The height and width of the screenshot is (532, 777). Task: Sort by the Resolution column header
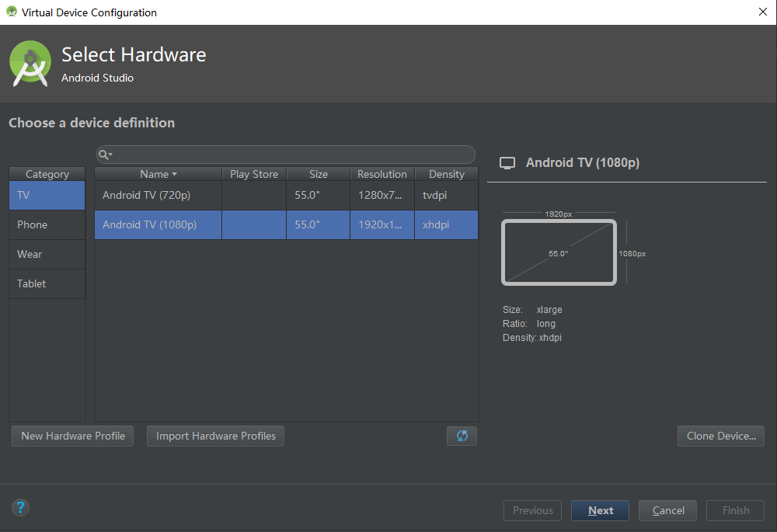point(382,174)
